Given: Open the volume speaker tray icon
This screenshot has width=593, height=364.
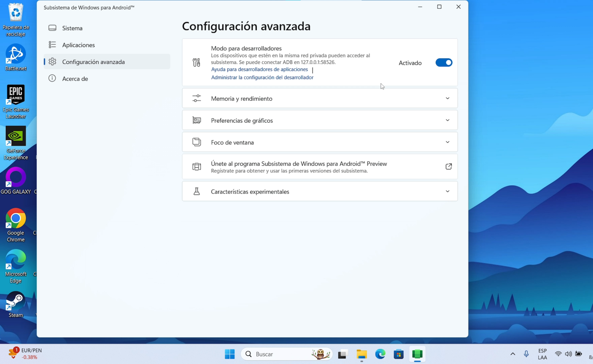Looking at the screenshot, I should pos(568,354).
